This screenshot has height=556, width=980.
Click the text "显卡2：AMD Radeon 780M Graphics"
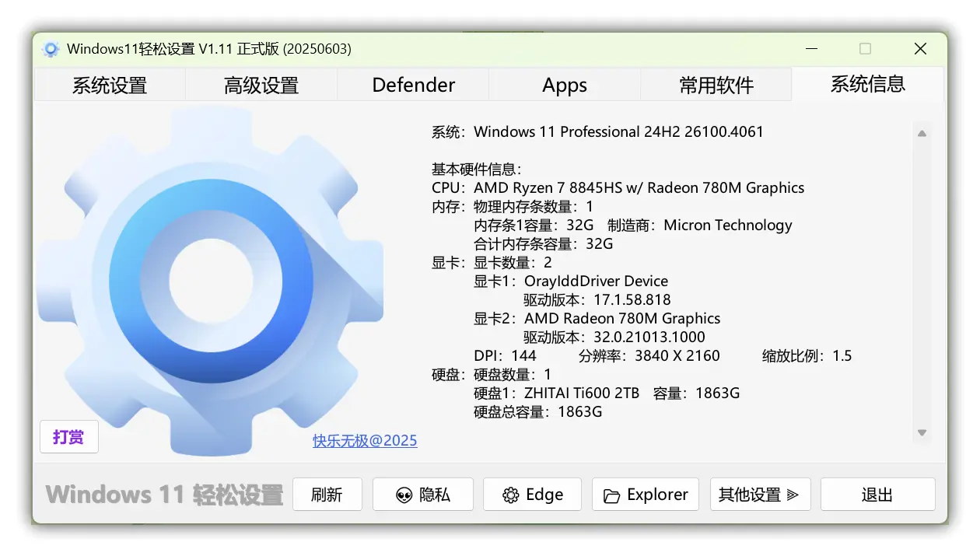point(597,318)
